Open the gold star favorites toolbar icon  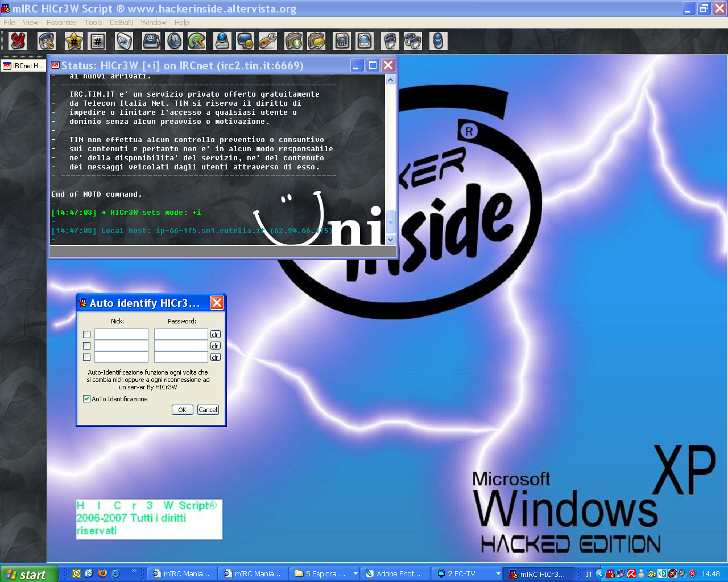[x=73, y=41]
